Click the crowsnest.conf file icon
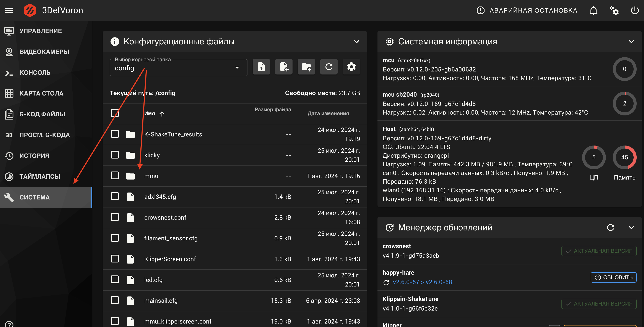The image size is (644, 327). pos(130,217)
